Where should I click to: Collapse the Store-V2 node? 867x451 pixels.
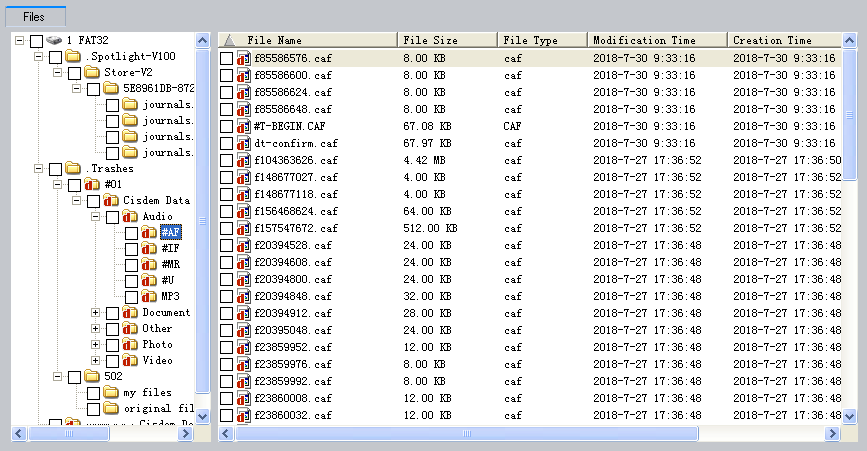click(x=58, y=72)
